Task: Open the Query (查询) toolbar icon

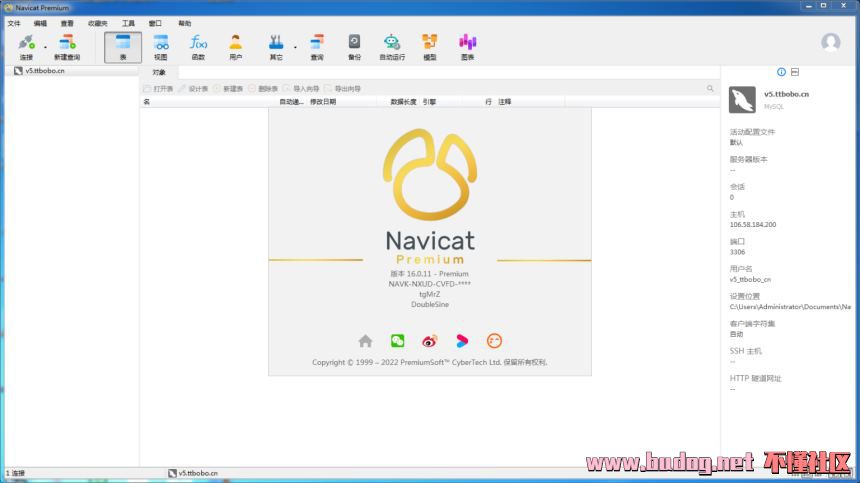Action: (x=317, y=47)
